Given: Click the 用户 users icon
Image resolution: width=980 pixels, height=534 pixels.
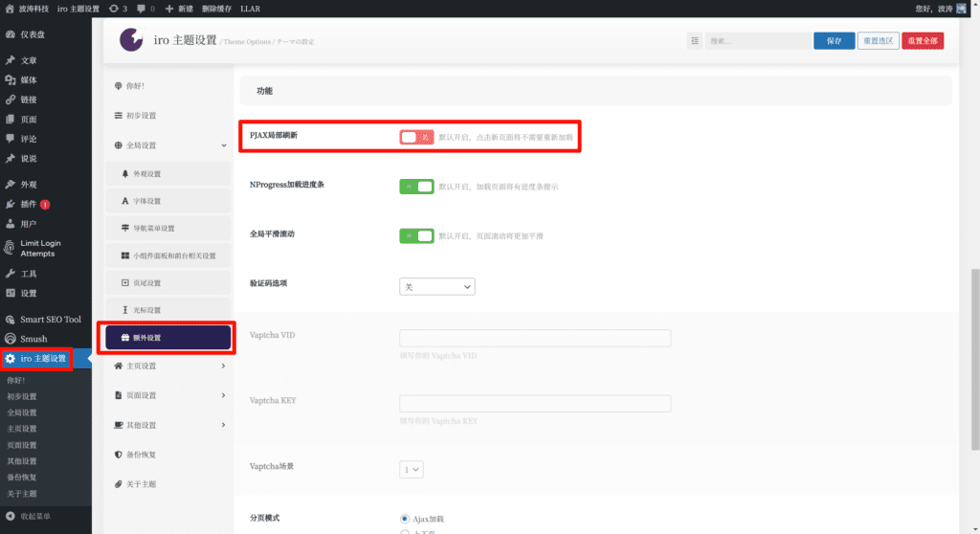Looking at the screenshot, I should click(10, 224).
